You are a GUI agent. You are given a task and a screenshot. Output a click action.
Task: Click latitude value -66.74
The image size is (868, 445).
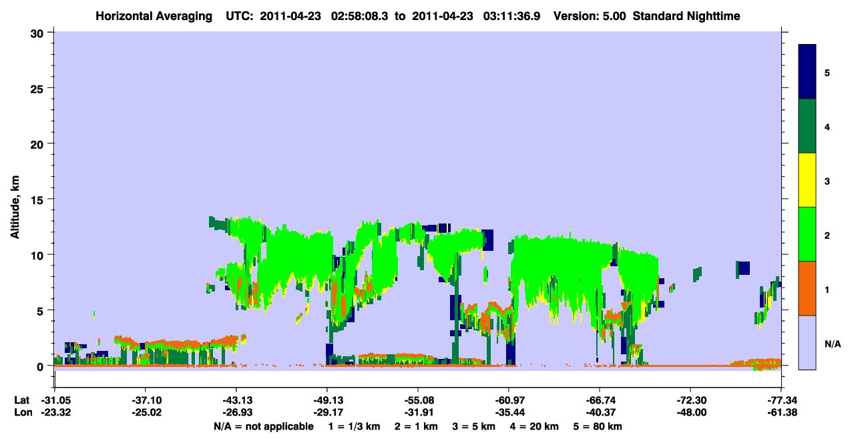599,400
